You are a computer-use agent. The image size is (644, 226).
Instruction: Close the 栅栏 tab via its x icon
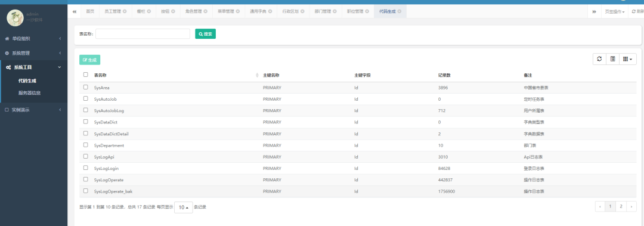click(148, 11)
